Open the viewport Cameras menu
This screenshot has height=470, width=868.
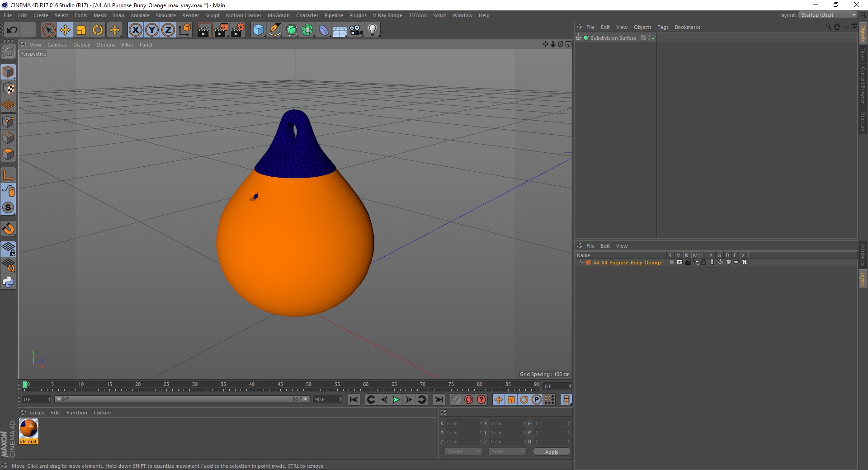point(57,45)
